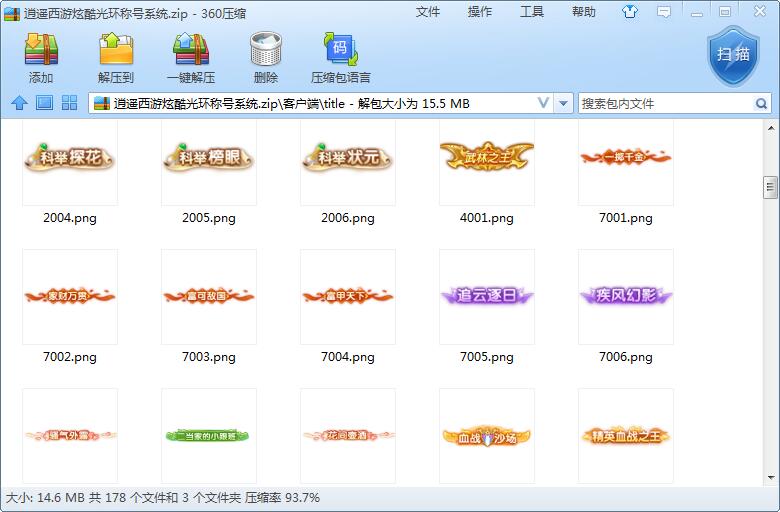Select the 4001.png thumbnail
The width and height of the screenshot is (780, 512).
tap(486, 158)
